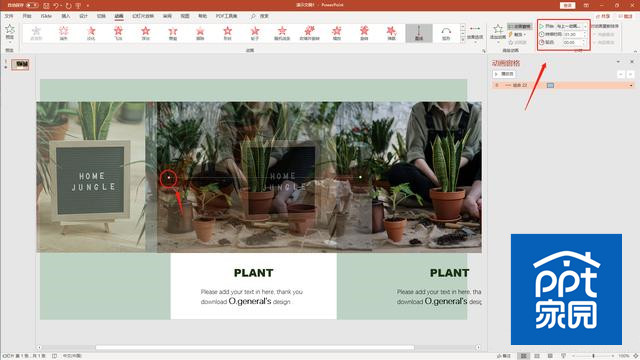Open the Effect Options (效果选项) button
Screen dimensions: 640x360
coord(475,33)
